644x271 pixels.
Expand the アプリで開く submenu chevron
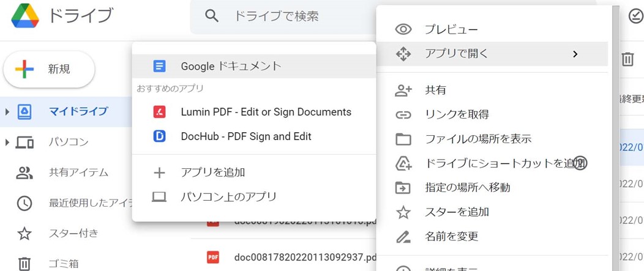point(575,54)
